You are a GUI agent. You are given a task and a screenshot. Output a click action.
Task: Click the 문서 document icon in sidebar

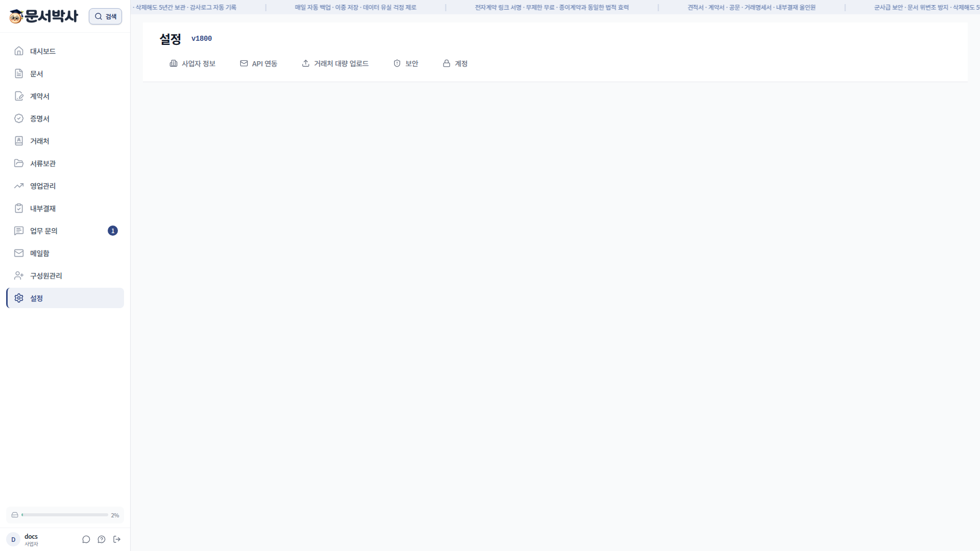pyautogui.click(x=19, y=73)
